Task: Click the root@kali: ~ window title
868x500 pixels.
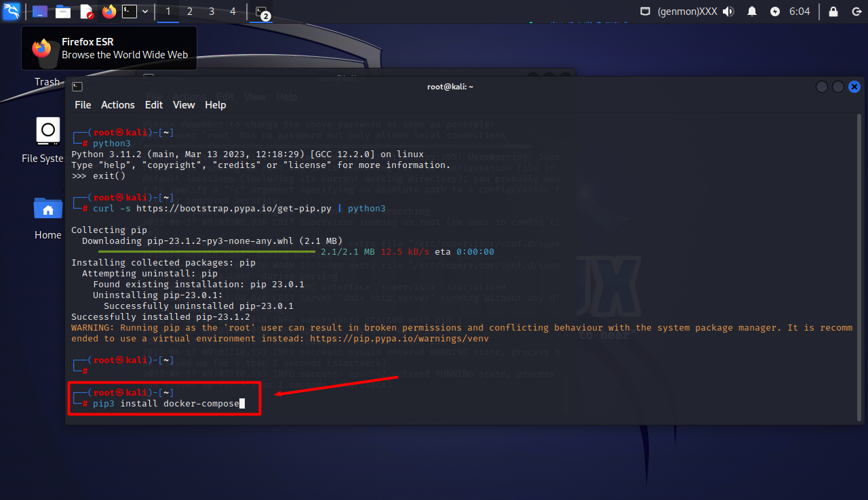Action: coord(450,87)
